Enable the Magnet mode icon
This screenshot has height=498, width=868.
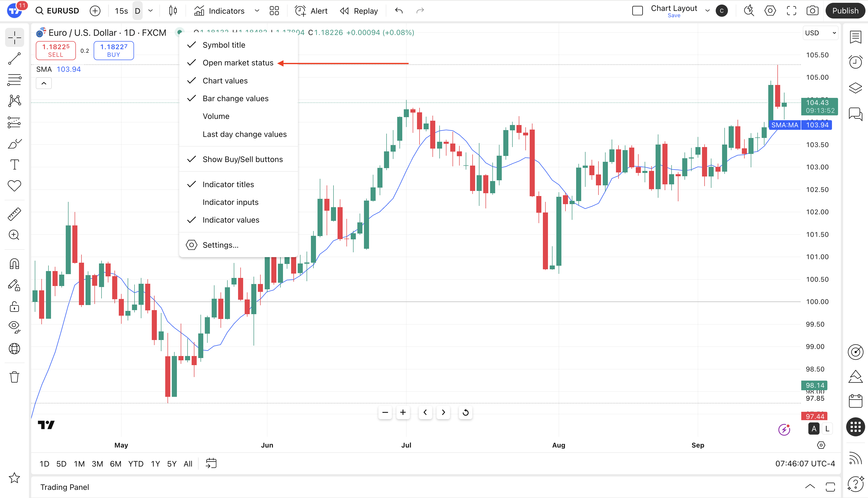coord(14,264)
